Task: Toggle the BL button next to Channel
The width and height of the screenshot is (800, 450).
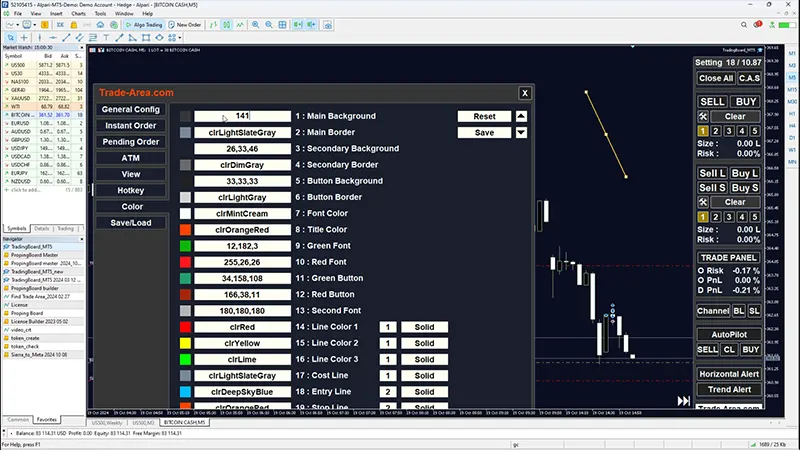Action: pos(739,311)
